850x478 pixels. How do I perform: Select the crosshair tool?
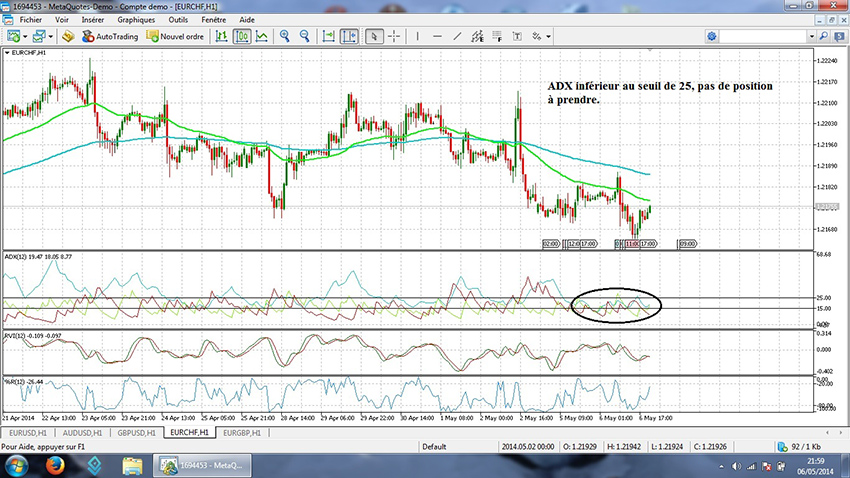pos(394,36)
